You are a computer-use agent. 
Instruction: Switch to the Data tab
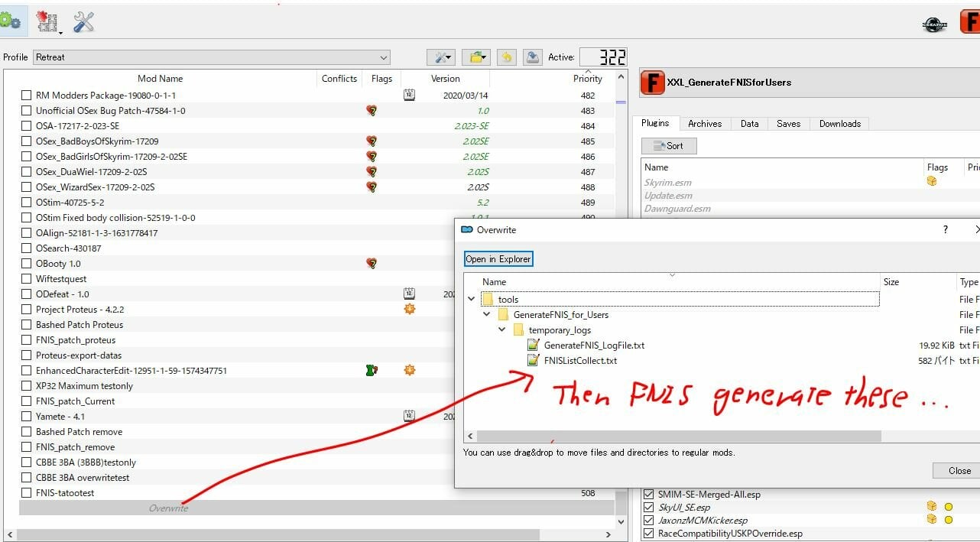click(x=750, y=124)
